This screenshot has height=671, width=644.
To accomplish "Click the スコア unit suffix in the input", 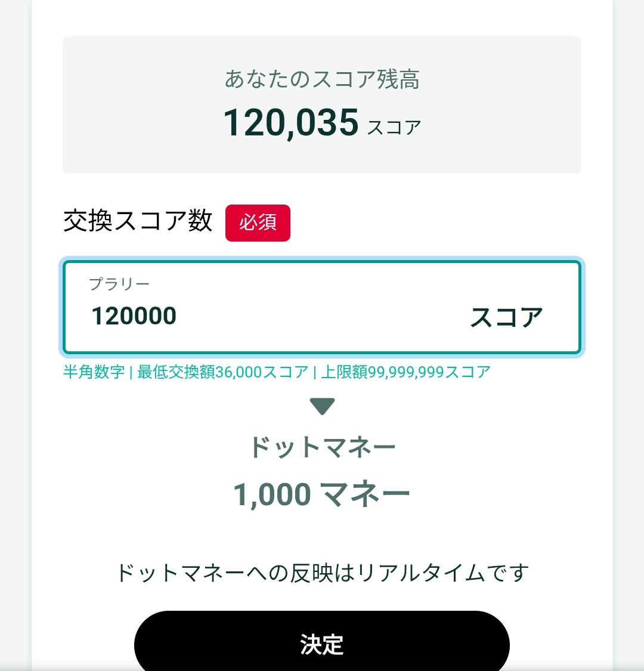I will coord(506,317).
